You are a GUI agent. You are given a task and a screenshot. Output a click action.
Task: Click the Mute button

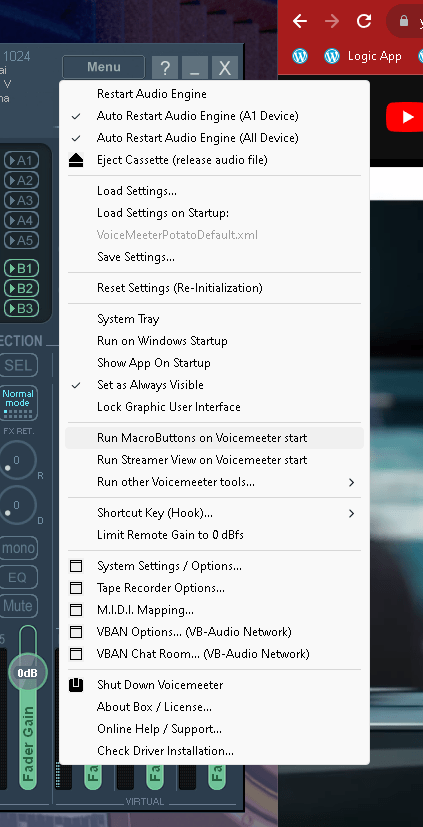(18, 605)
